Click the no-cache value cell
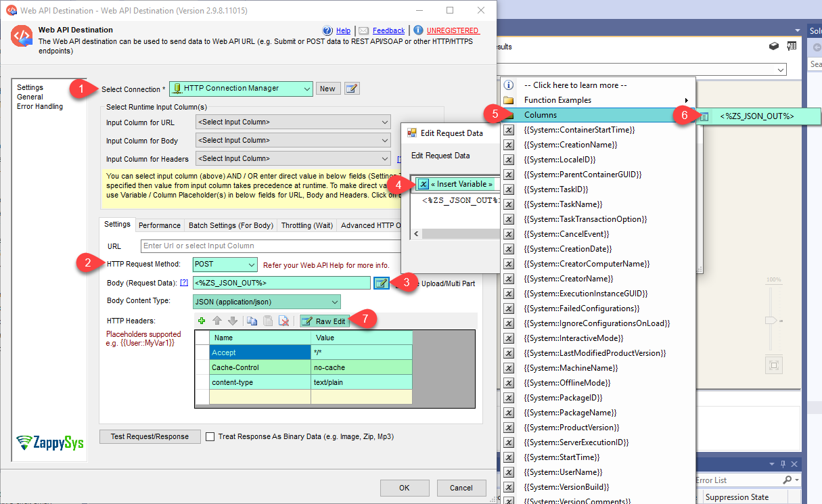Image resolution: width=822 pixels, height=504 pixels. coord(361,367)
